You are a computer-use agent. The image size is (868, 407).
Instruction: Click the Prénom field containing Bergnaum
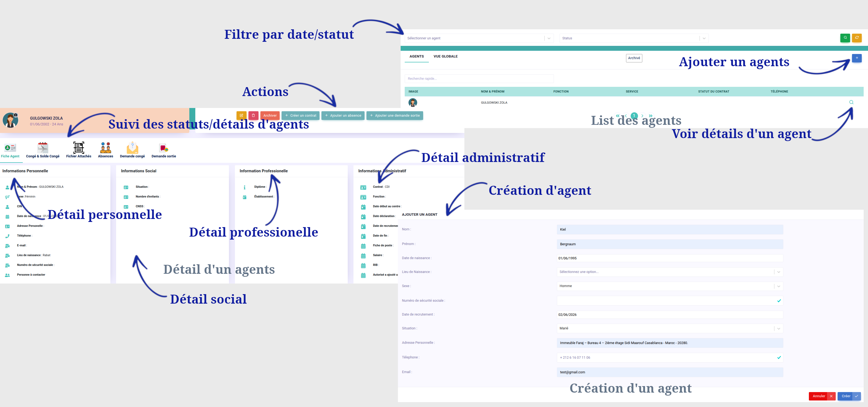coord(670,244)
